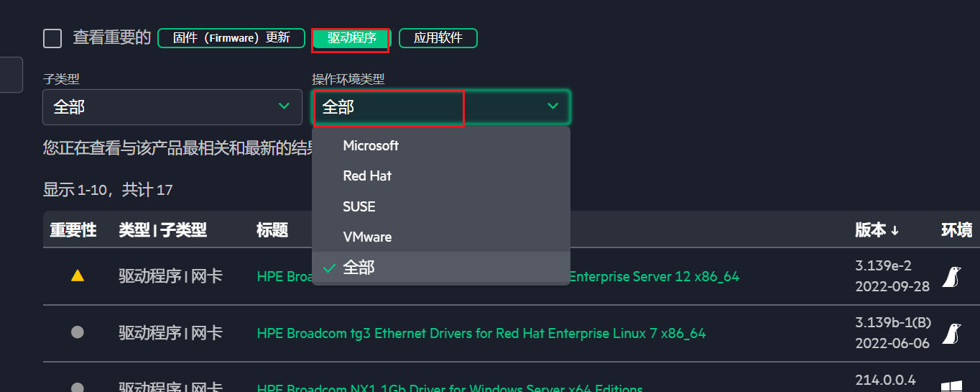
Task: Select VMware in the environment list
Action: tap(367, 237)
